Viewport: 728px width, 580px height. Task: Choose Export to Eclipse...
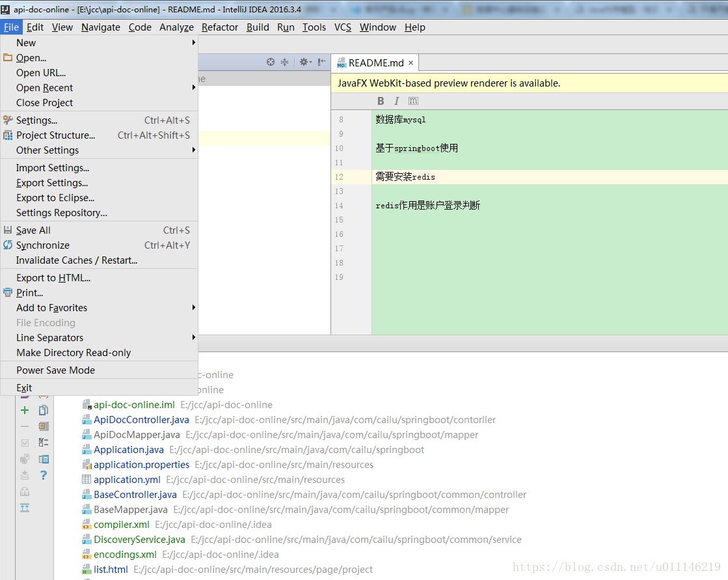tap(100, 198)
